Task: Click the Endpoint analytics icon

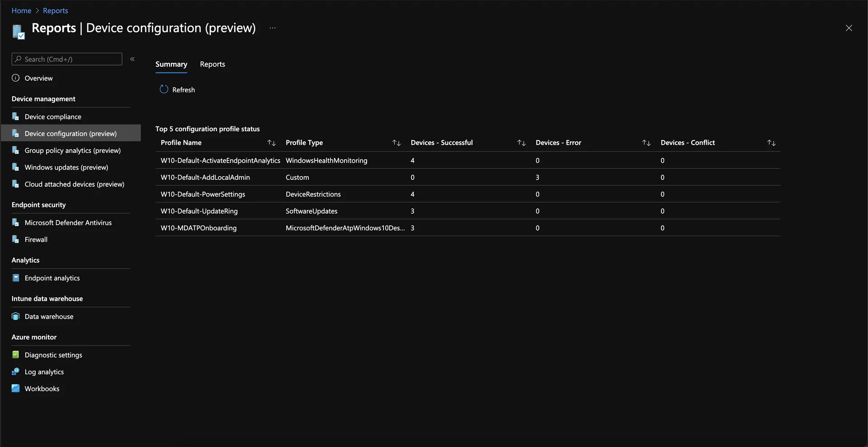Action: [x=16, y=278]
